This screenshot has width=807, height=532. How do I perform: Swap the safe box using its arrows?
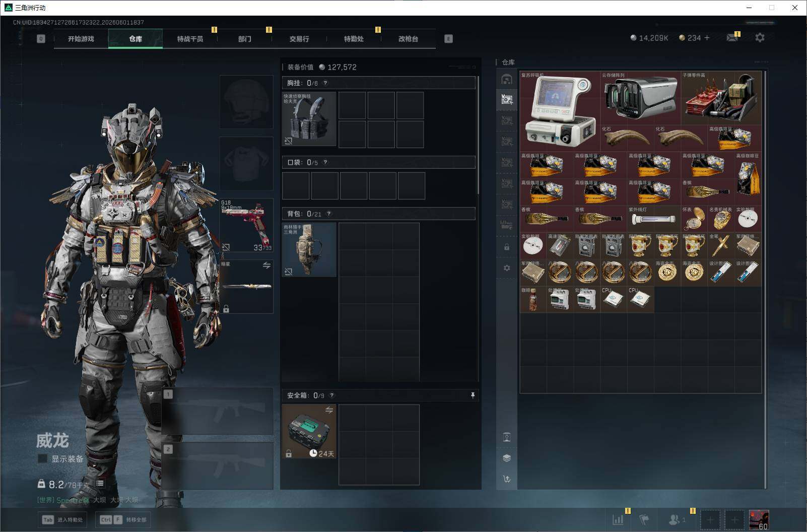tap(329, 410)
